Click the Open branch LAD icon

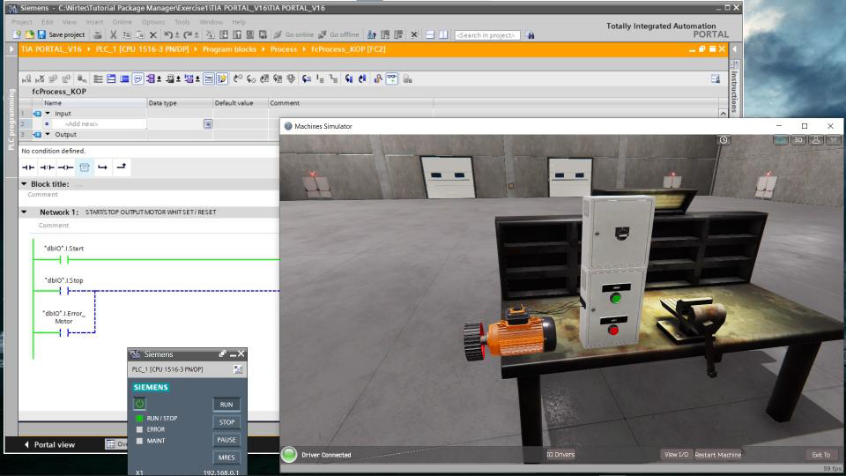(103, 167)
